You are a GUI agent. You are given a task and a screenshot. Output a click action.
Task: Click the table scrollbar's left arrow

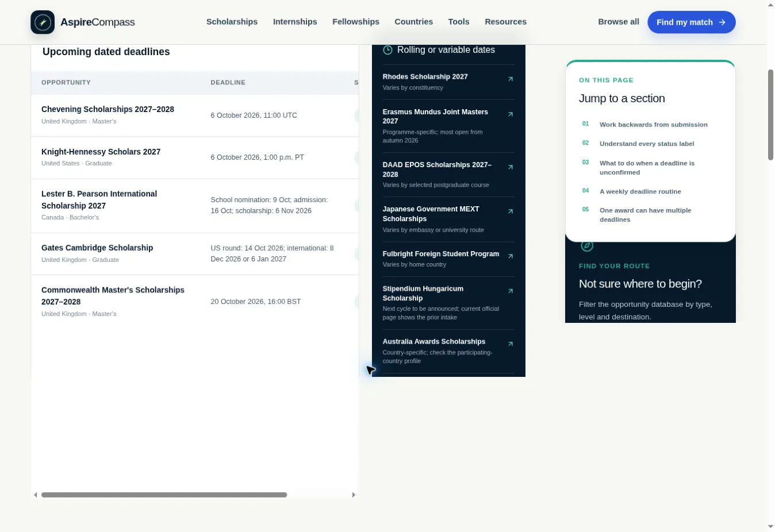[36, 495]
